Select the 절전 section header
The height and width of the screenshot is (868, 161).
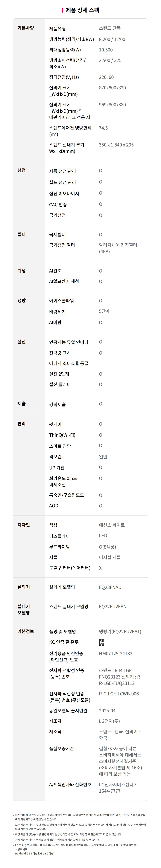(22, 342)
